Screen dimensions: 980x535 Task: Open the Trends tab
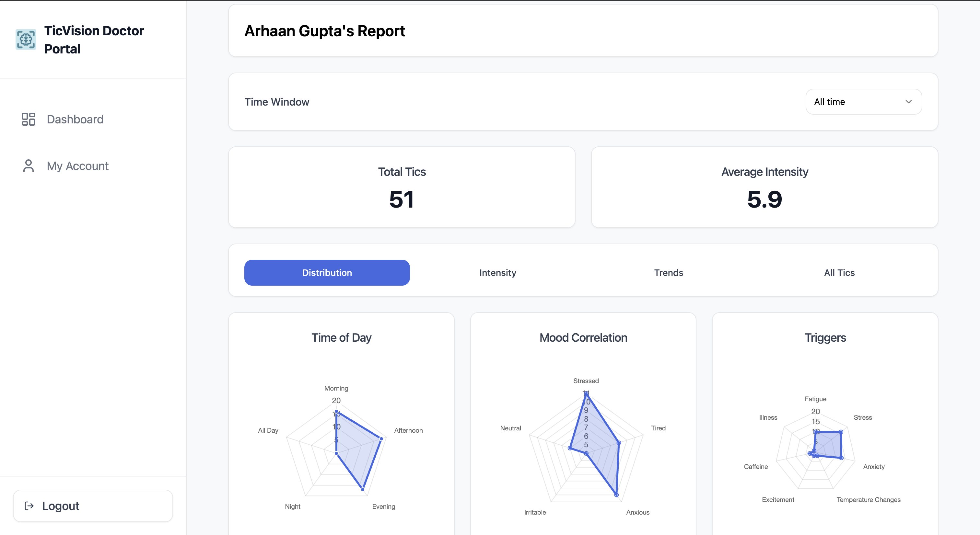click(669, 273)
